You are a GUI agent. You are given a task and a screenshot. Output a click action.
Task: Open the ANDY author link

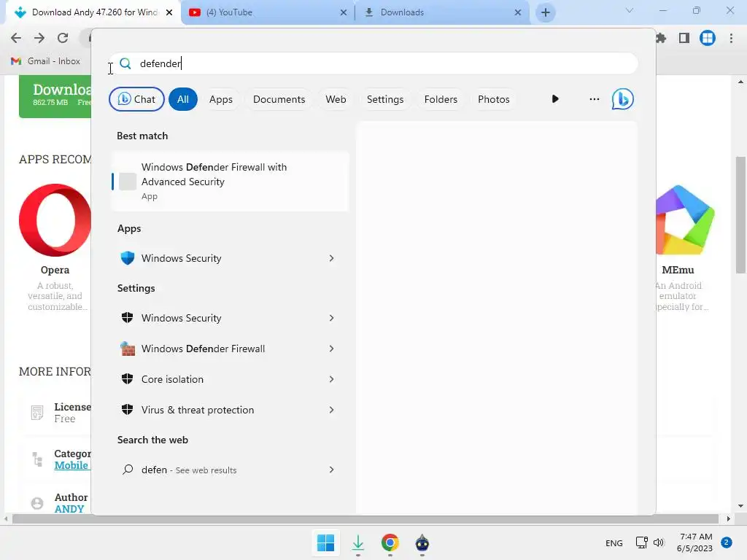coord(69,508)
